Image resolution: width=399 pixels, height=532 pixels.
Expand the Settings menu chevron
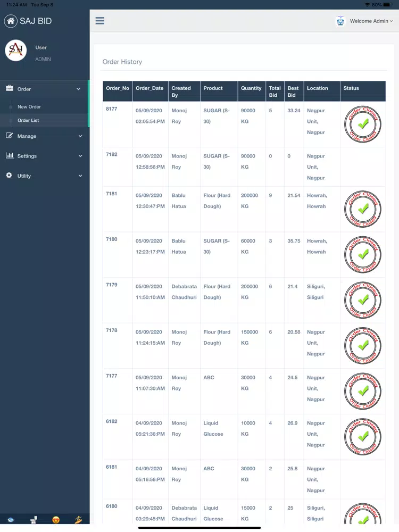(x=80, y=156)
